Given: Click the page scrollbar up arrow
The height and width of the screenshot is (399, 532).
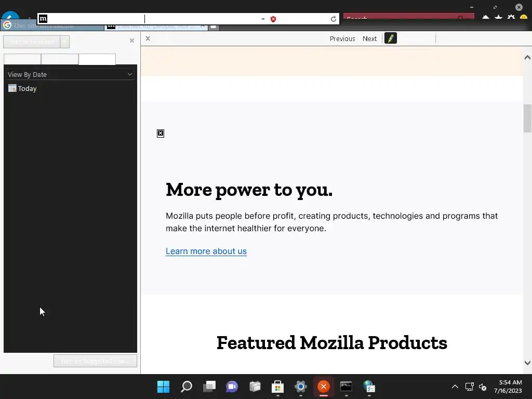Looking at the screenshot, I should [527, 57].
